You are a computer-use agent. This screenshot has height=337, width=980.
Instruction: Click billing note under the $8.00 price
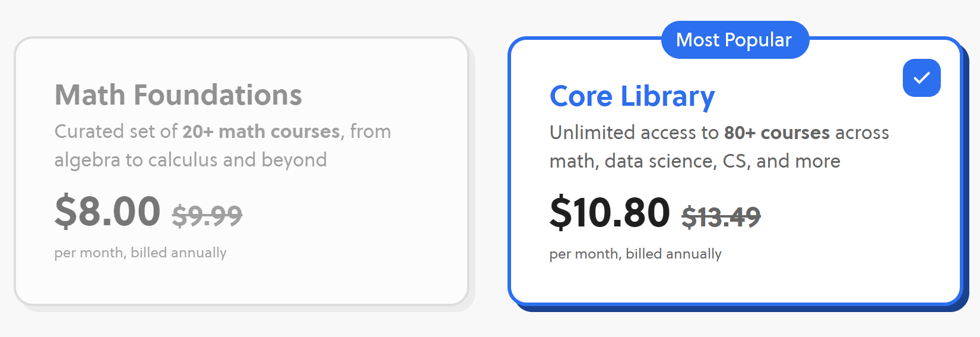pyautogui.click(x=140, y=253)
